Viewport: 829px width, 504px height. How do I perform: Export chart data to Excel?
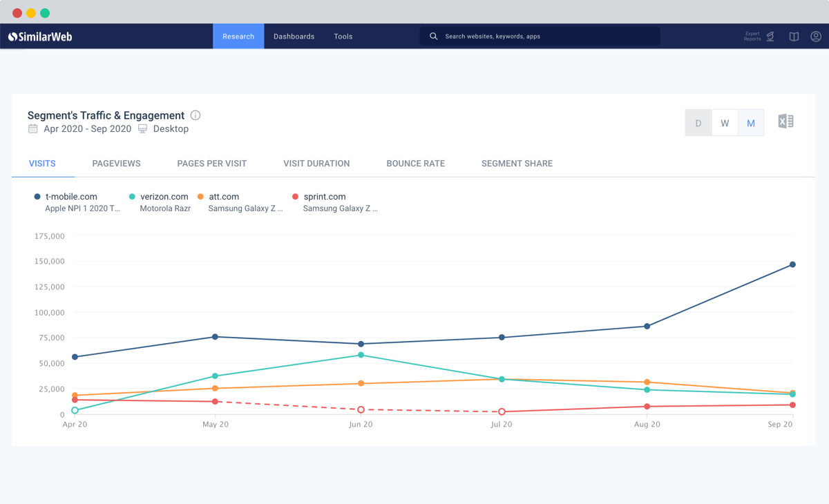click(x=785, y=122)
